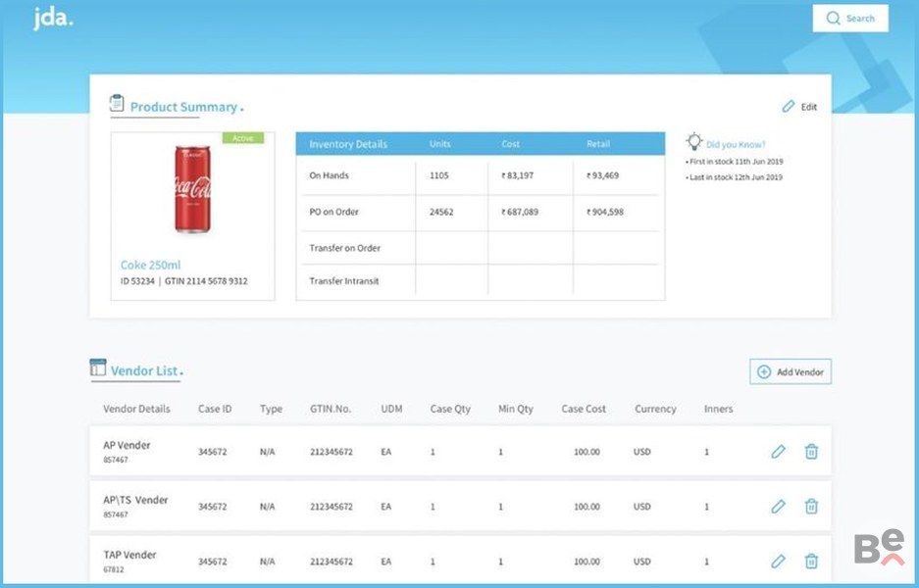Click the Product Summary clipboard icon

click(117, 104)
